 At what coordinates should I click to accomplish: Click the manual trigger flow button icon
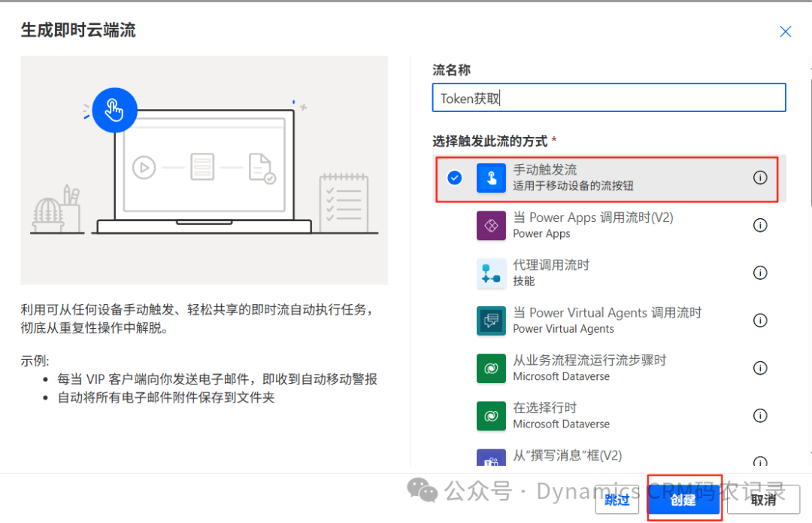pos(491,178)
